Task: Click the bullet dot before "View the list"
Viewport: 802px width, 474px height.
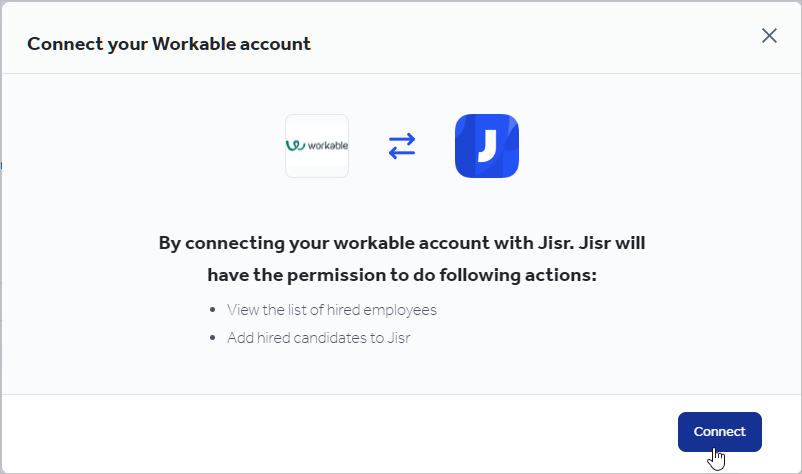Action: tap(214, 310)
